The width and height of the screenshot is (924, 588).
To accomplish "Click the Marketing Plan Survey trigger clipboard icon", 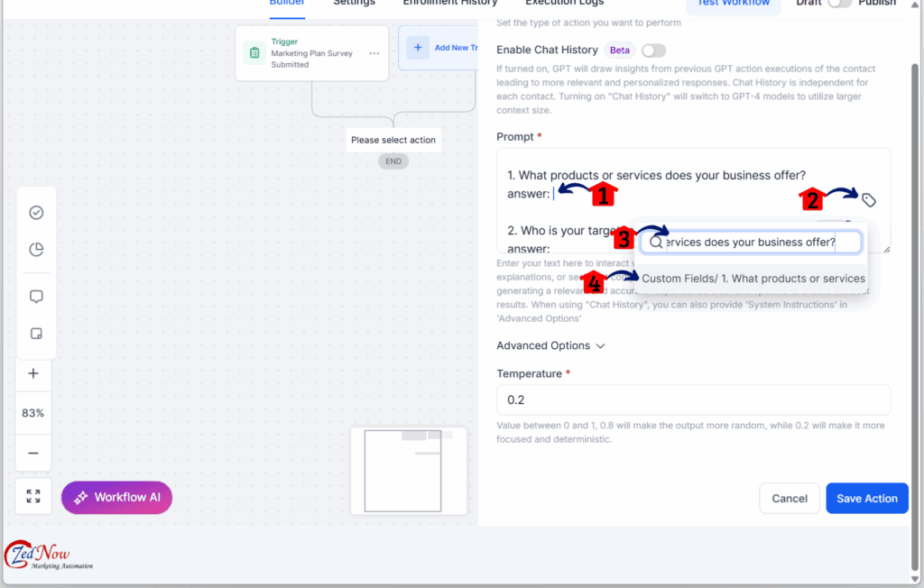I will pyautogui.click(x=254, y=53).
